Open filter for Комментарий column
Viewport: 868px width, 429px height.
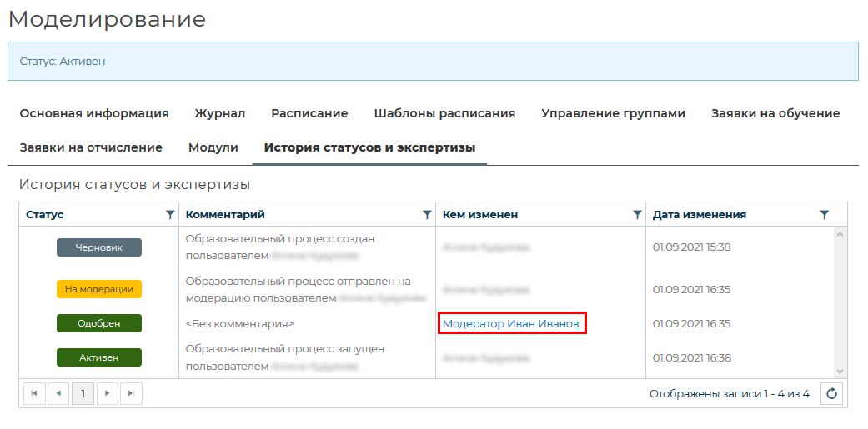427,215
